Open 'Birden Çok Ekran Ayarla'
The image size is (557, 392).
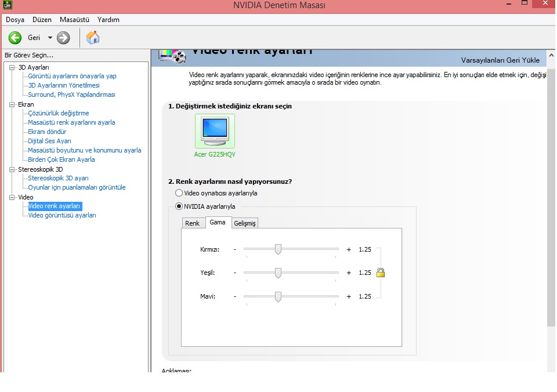point(62,159)
